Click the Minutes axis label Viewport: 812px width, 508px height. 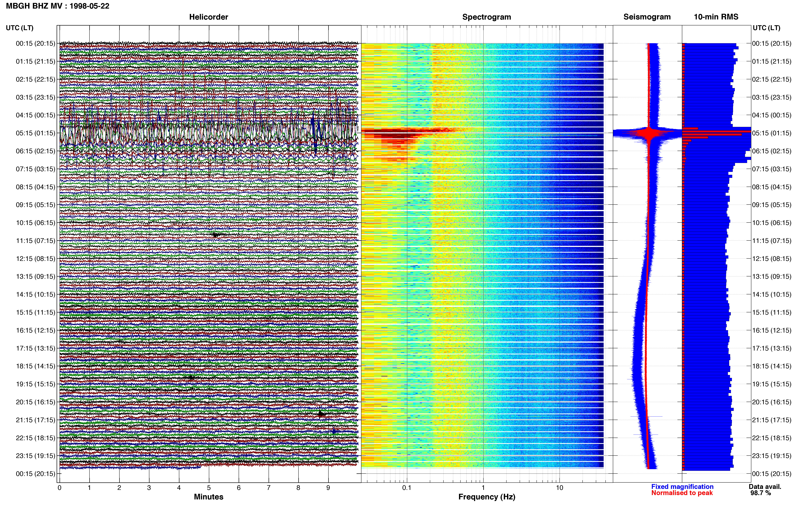point(209,497)
